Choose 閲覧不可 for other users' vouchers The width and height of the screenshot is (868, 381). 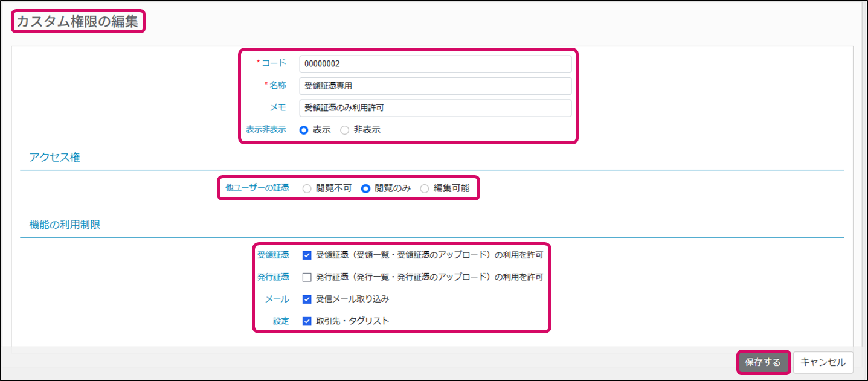307,188
